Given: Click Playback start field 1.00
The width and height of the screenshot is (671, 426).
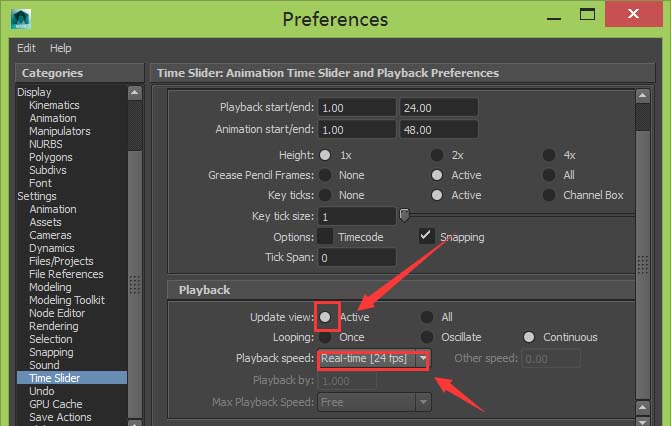Looking at the screenshot, I should [x=357, y=108].
